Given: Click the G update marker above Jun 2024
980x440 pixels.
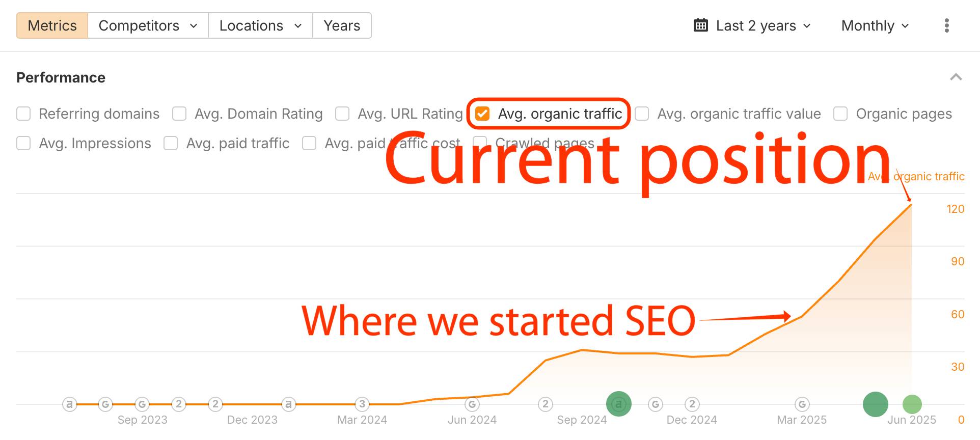Looking at the screenshot, I should (472, 404).
